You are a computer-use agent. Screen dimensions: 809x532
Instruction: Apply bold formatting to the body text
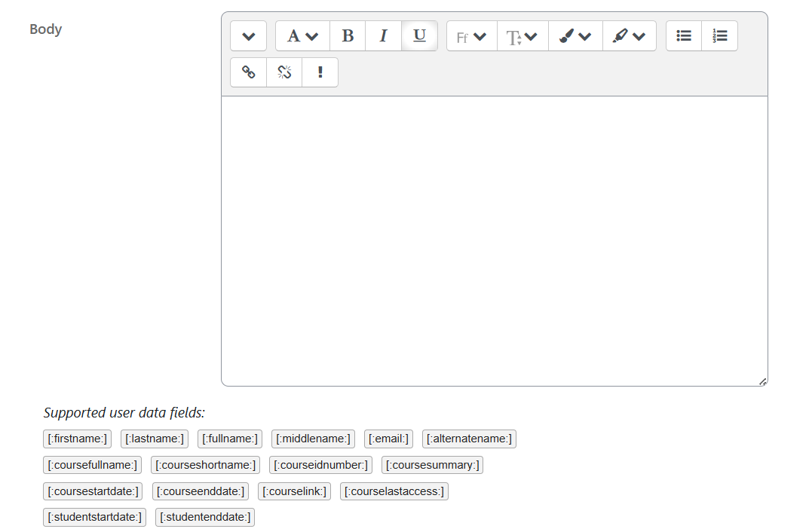pyautogui.click(x=348, y=35)
